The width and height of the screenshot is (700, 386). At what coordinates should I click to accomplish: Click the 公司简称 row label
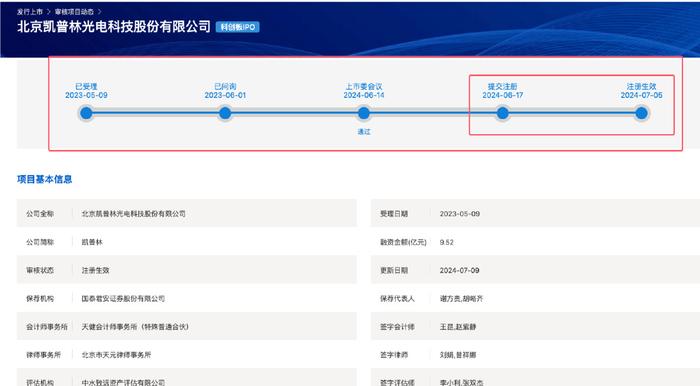pyautogui.click(x=40, y=242)
